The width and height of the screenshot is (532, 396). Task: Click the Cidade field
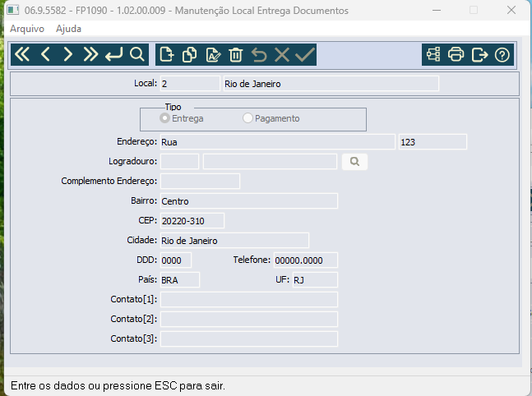click(234, 241)
